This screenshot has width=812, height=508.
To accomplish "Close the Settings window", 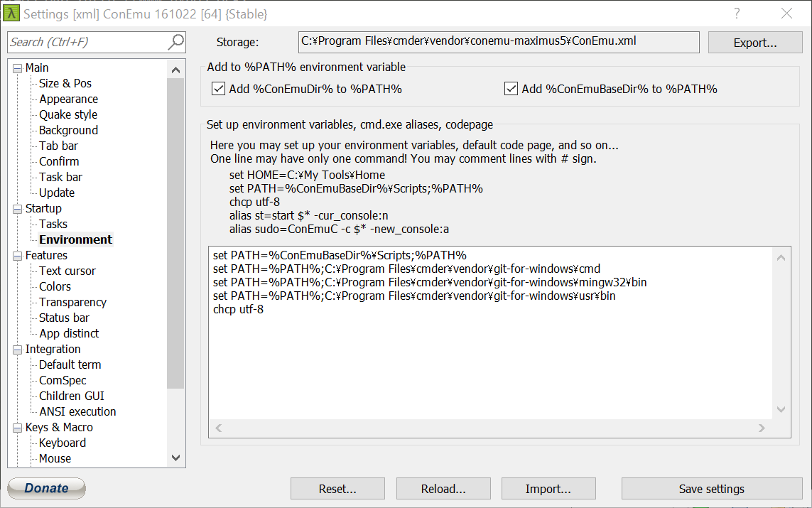I will point(786,13).
